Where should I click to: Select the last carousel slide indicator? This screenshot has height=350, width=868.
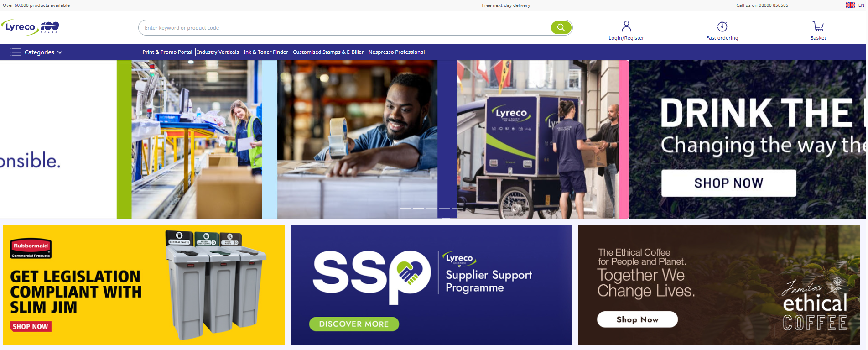click(x=458, y=209)
